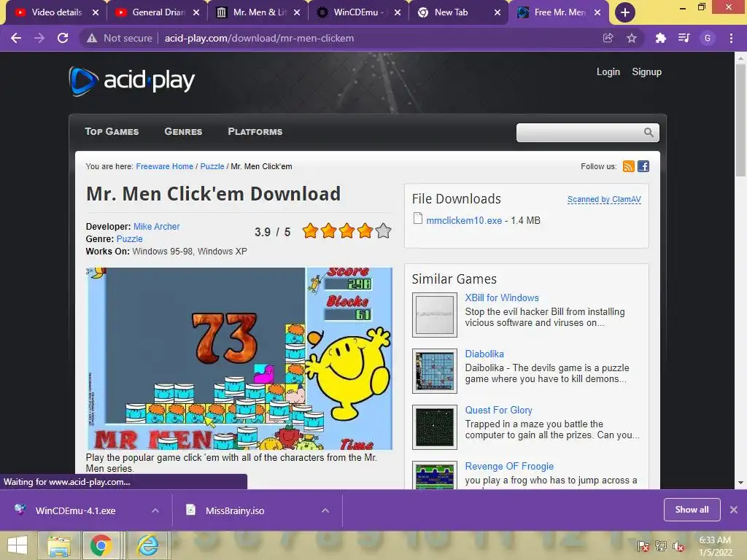This screenshot has height=560, width=747.
Task: Click the search magnifier icon on site
Action: point(649,133)
